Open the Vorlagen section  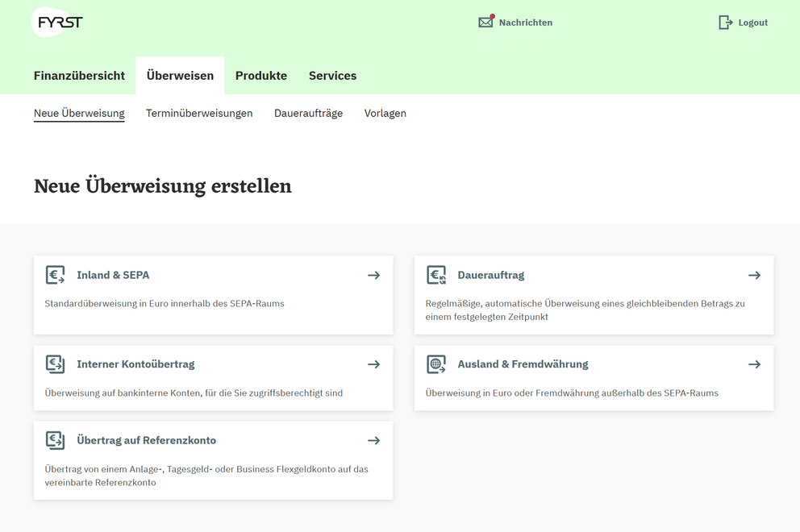385,113
